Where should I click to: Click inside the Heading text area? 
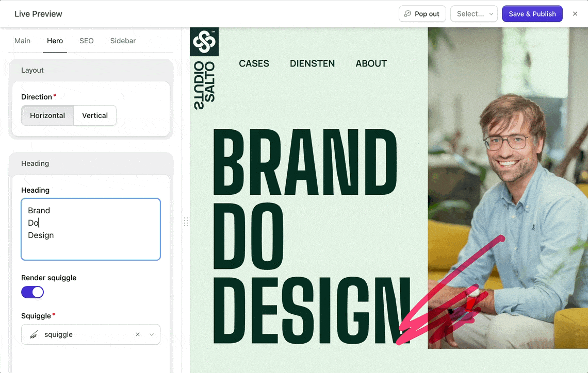coord(91,229)
